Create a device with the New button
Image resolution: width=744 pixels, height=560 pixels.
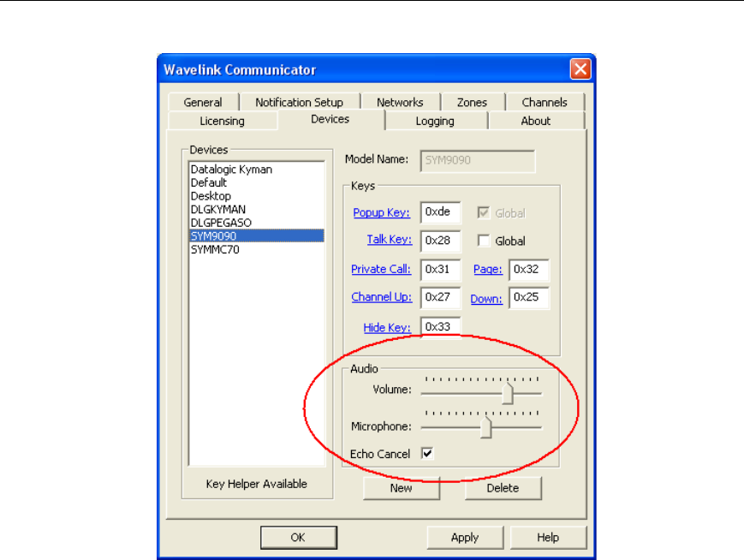click(x=402, y=488)
